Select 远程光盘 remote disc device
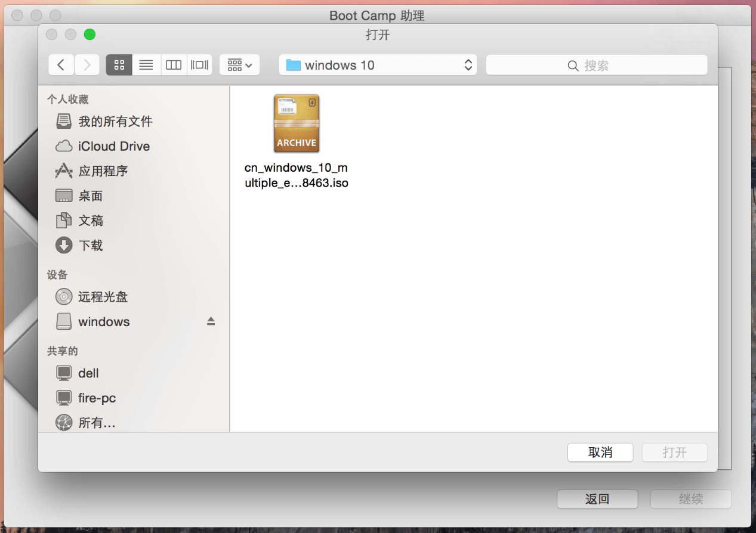 coord(103,296)
